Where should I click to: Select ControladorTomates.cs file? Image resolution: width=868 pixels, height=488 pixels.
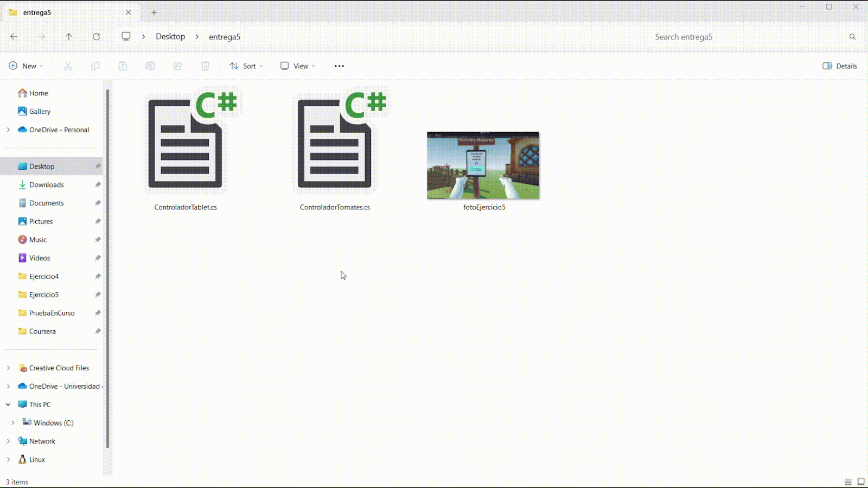coord(335,150)
